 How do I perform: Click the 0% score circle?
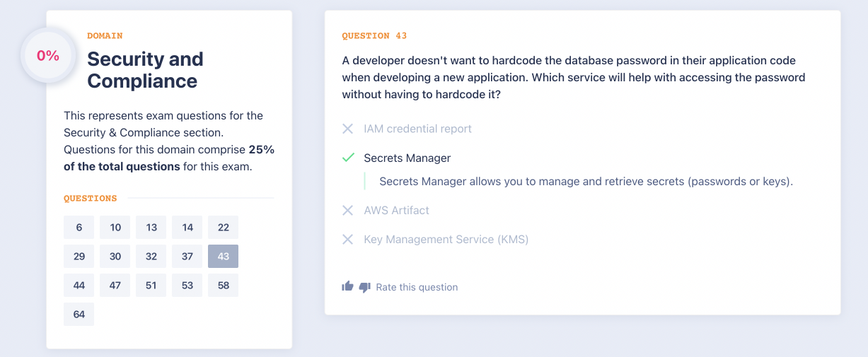point(48,55)
